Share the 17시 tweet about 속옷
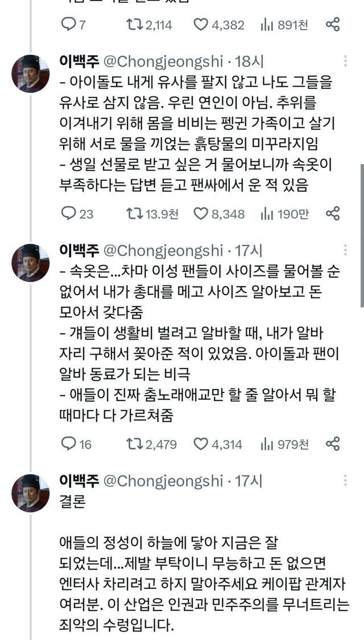The image size is (364, 640). pyautogui.click(x=333, y=444)
